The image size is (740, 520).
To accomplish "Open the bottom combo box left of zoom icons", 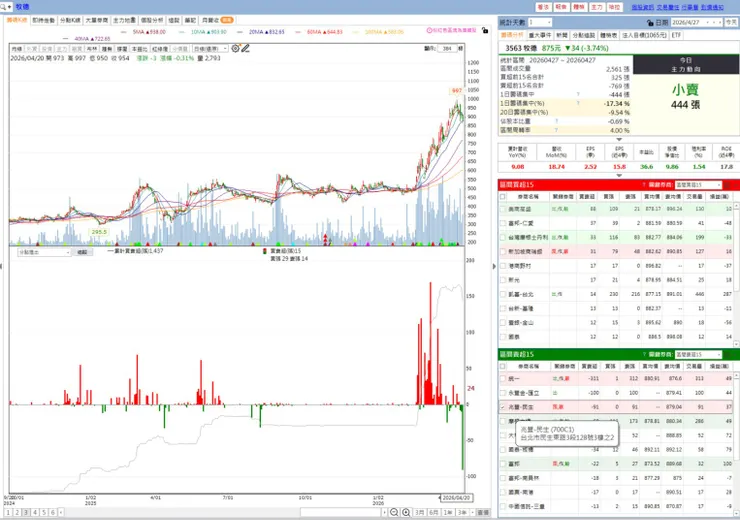I will pyautogui.click(x=344, y=512).
